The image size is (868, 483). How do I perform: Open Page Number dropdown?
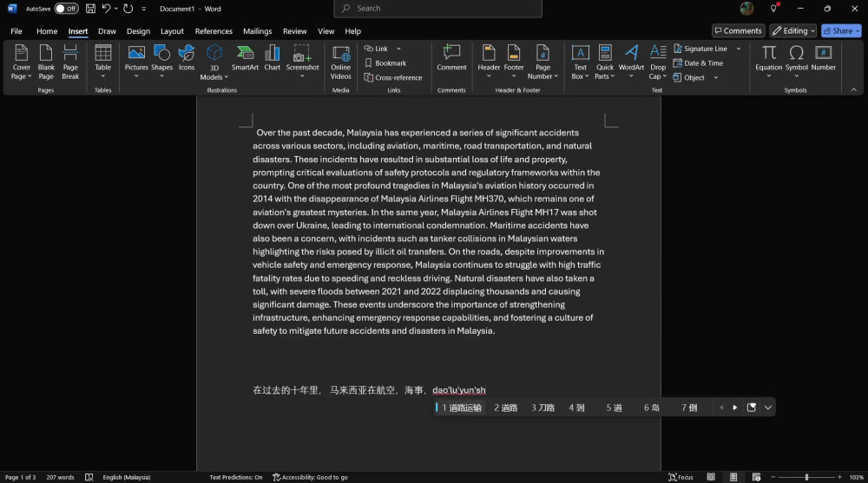542,62
